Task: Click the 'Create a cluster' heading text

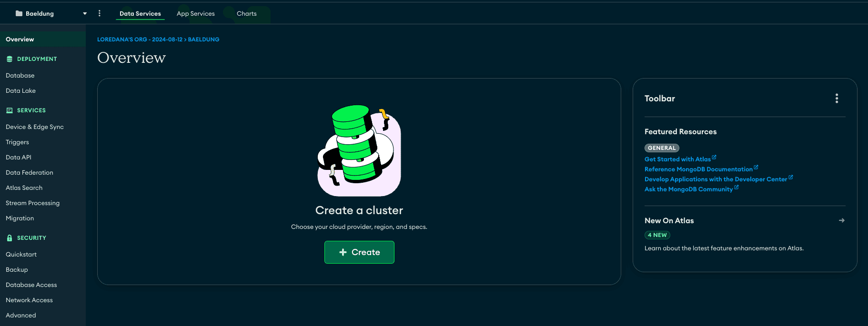Action: point(359,210)
